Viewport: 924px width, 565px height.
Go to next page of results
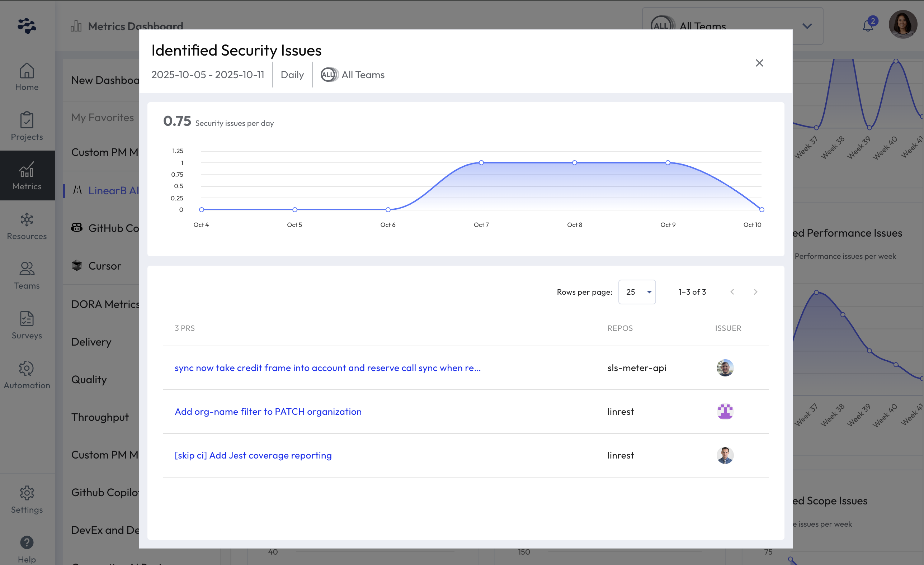tap(756, 292)
